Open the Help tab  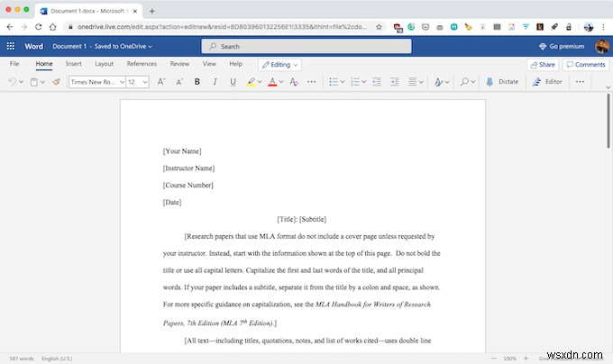(236, 64)
